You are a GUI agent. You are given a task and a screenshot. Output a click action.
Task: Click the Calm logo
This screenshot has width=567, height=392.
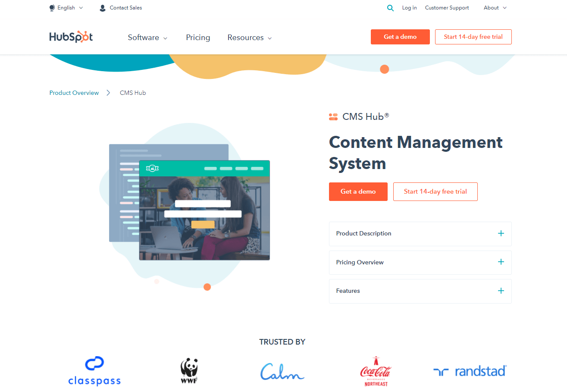[282, 371]
